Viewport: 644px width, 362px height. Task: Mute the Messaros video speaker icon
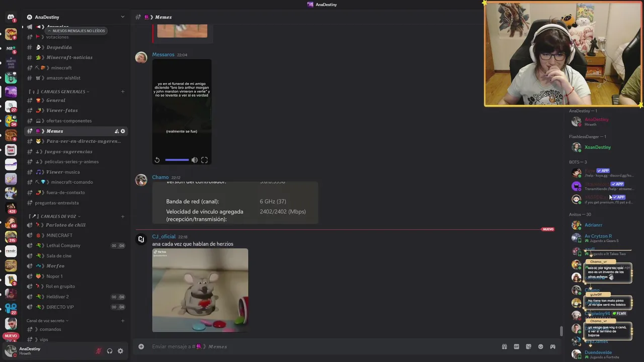coord(195,160)
